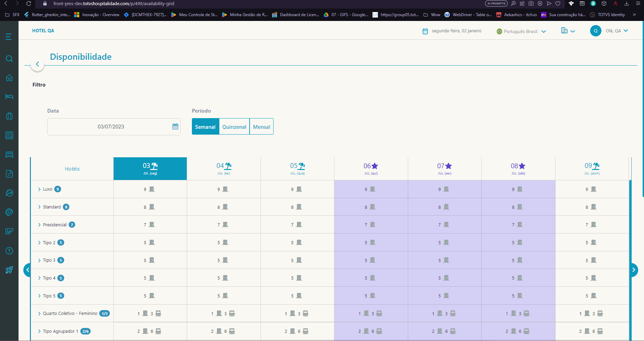Expand the Tipo 4 row
The image size is (644, 341).
point(39,278)
